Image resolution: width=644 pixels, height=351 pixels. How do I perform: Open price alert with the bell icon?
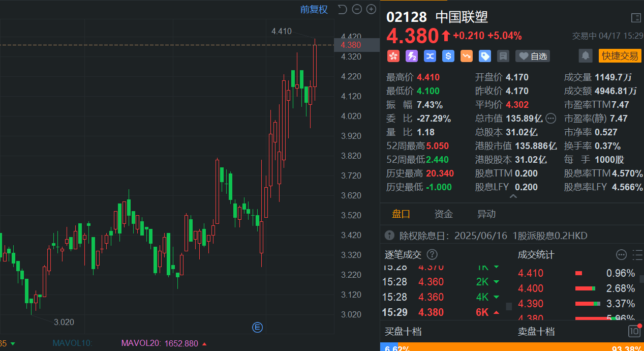[586, 55]
